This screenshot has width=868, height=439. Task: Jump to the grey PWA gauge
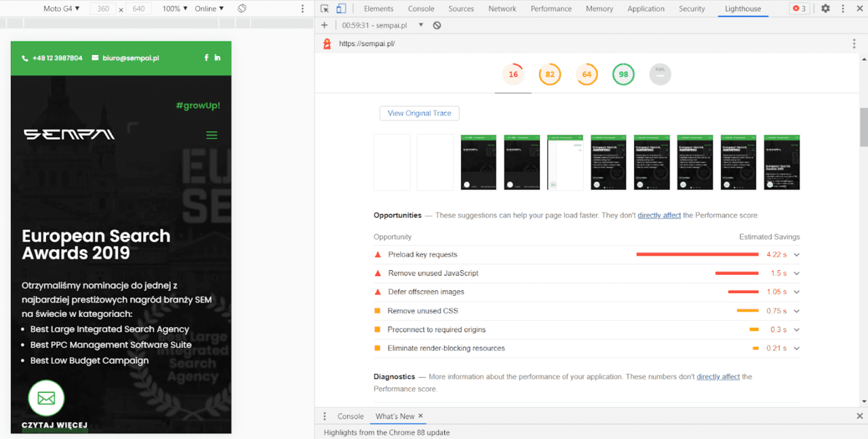[x=660, y=74]
